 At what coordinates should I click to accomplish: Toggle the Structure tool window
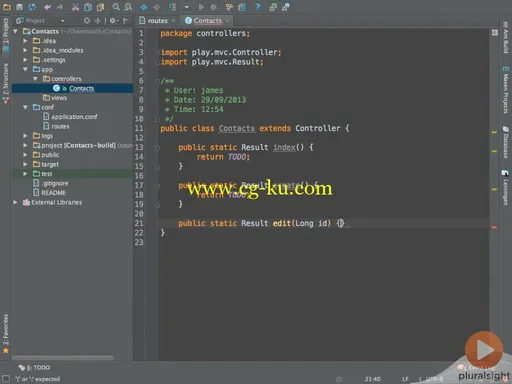click(x=6, y=82)
